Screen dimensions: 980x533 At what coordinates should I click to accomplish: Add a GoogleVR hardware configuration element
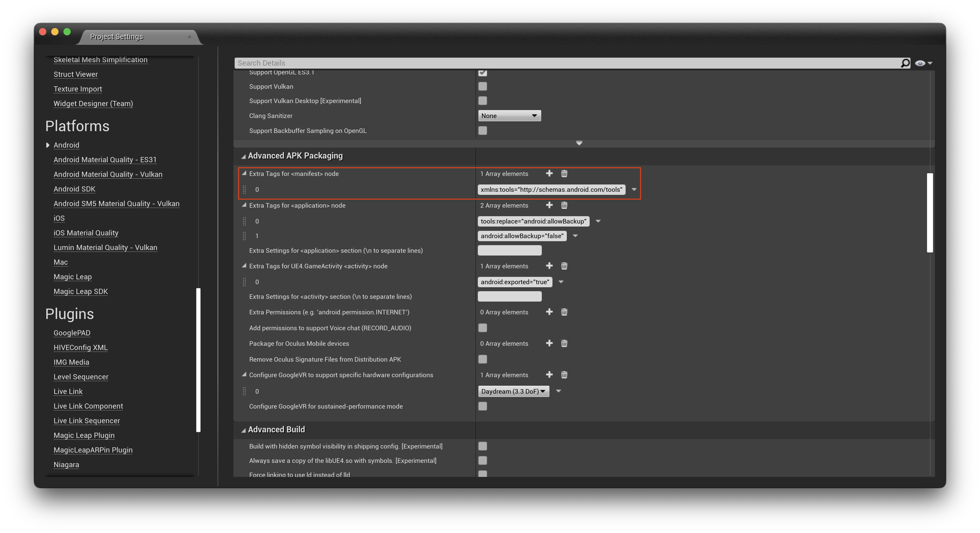pyautogui.click(x=549, y=375)
